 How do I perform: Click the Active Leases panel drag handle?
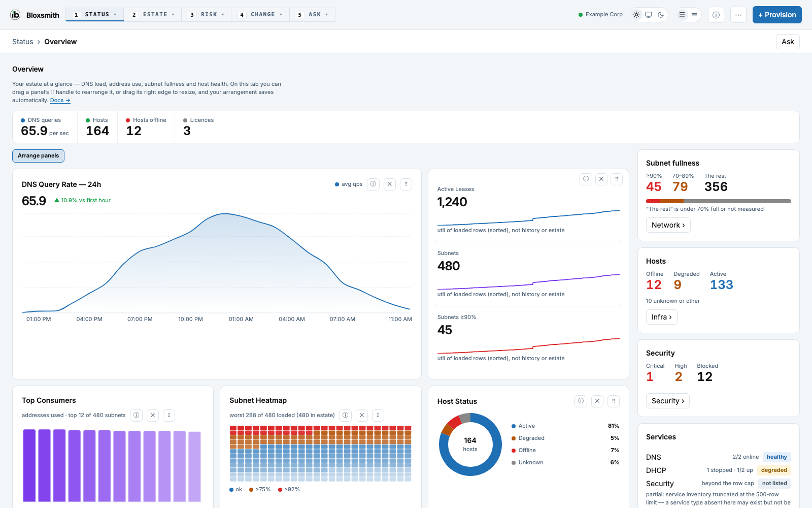(x=617, y=179)
